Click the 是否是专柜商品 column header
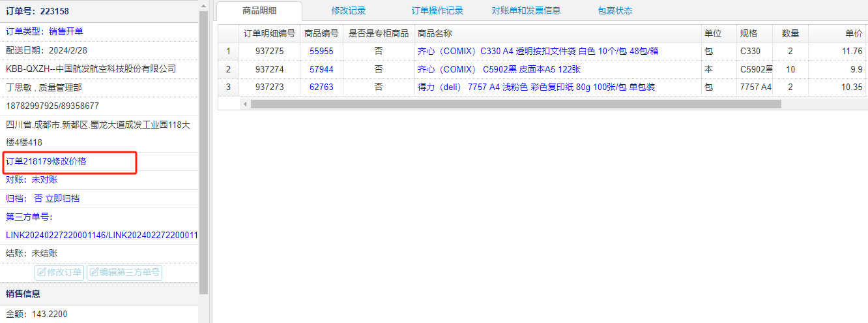 coord(379,33)
